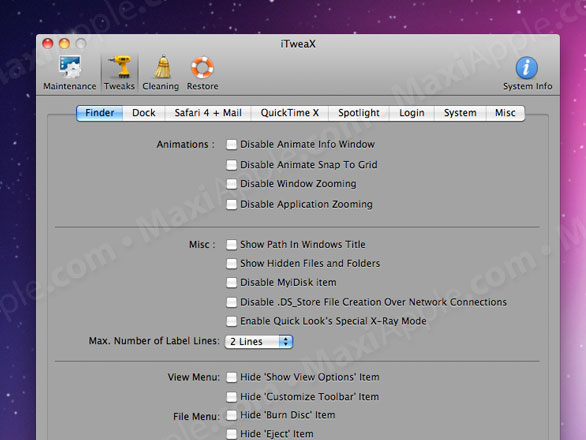
Task: Open the QuickTime X tab
Action: 290,113
